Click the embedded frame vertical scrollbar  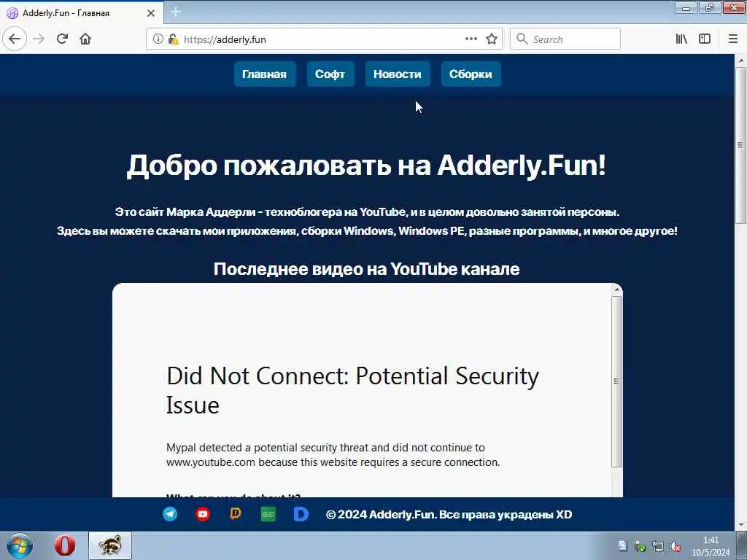coord(616,381)
